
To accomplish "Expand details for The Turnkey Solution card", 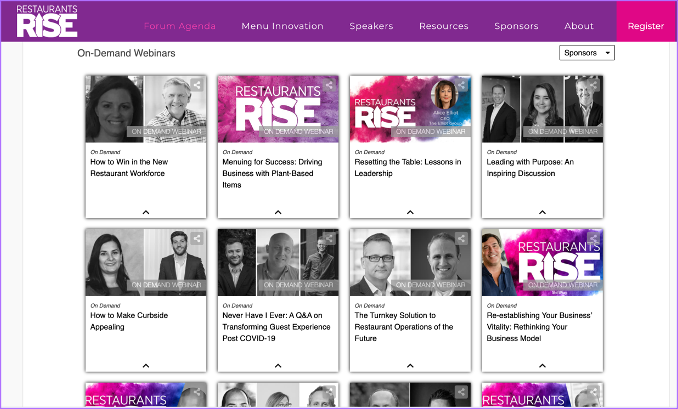I will pyautogui.click(x=410, y=366).
